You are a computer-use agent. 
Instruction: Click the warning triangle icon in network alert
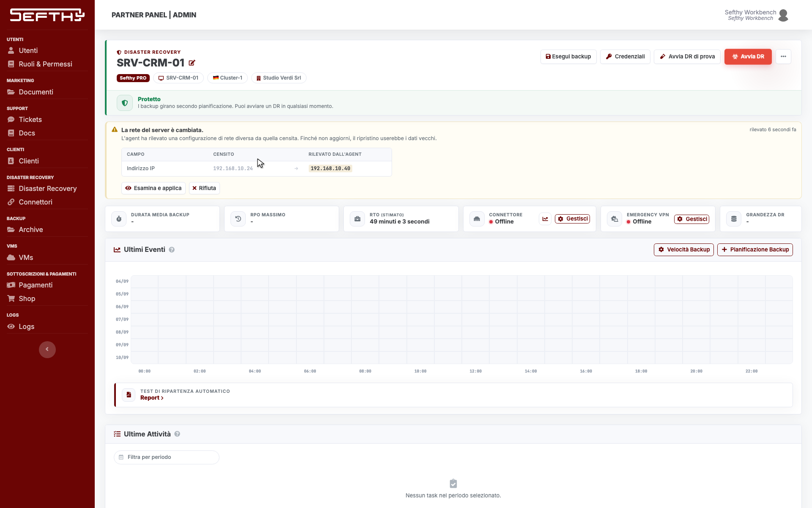pos(115,130)
